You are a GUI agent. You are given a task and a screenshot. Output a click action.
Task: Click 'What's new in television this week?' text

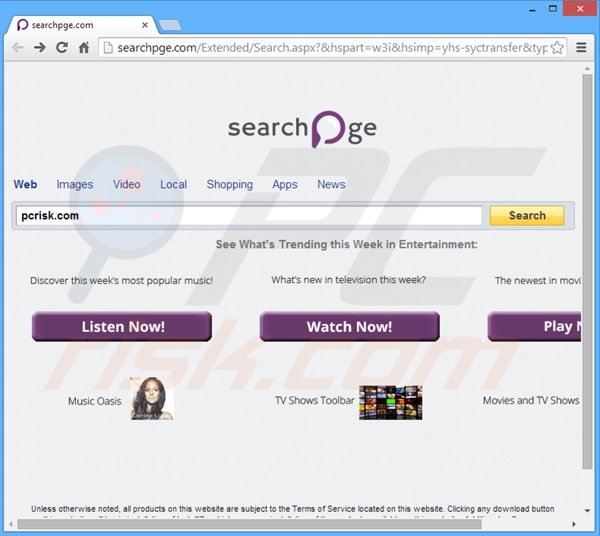point(348,280)
